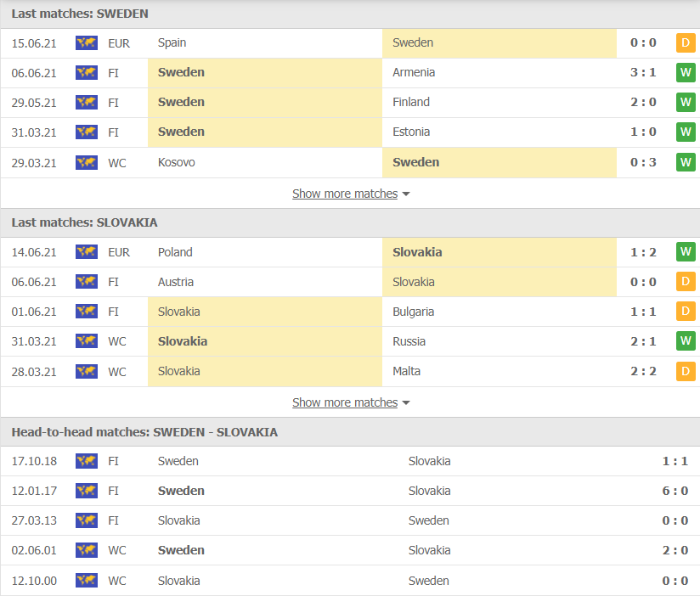Open the Austria vs Slovakia 0:0 match
The width and height of the screenshot is (700, 596).
[350, 282]
